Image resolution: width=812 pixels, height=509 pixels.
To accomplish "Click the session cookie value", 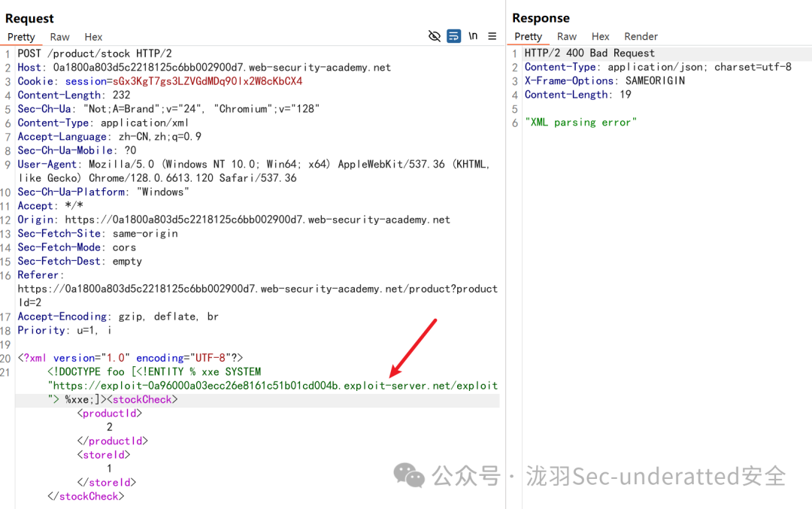I will point(208,81).
